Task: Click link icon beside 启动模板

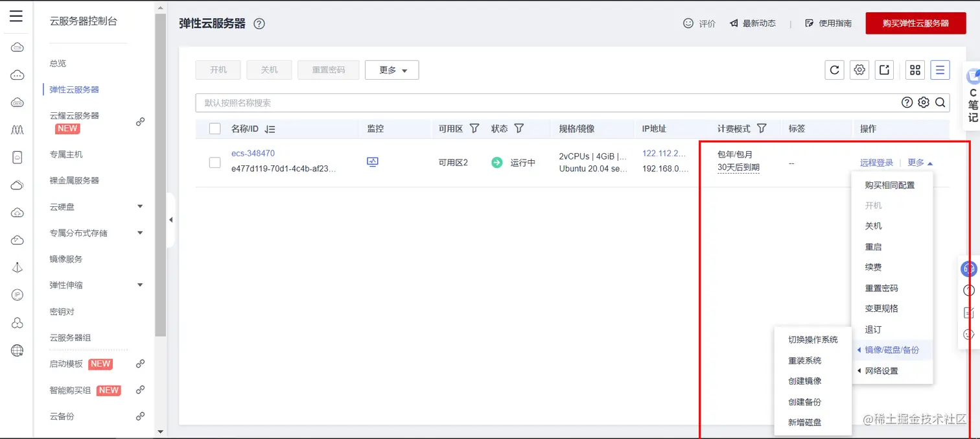Action: click(140, 364)
